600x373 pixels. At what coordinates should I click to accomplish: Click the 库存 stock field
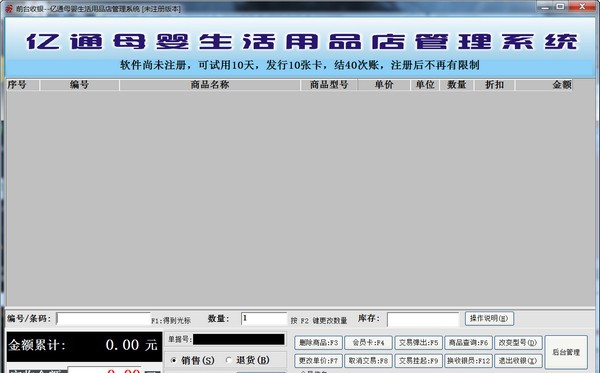pyautogui.click(x=423, y=319)
